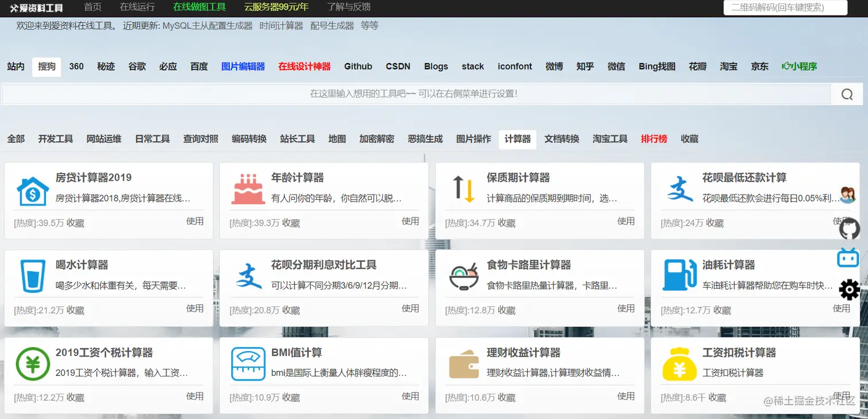Click the 二维码解码 search box
This screenshot has width=868, height=419.
pyautogui.click(x=785, y=7)
